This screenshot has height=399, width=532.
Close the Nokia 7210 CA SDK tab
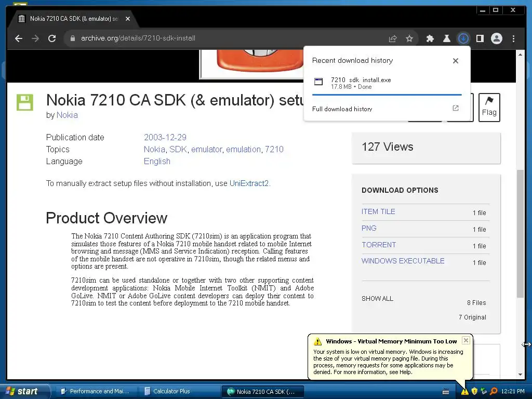point(128,19)
